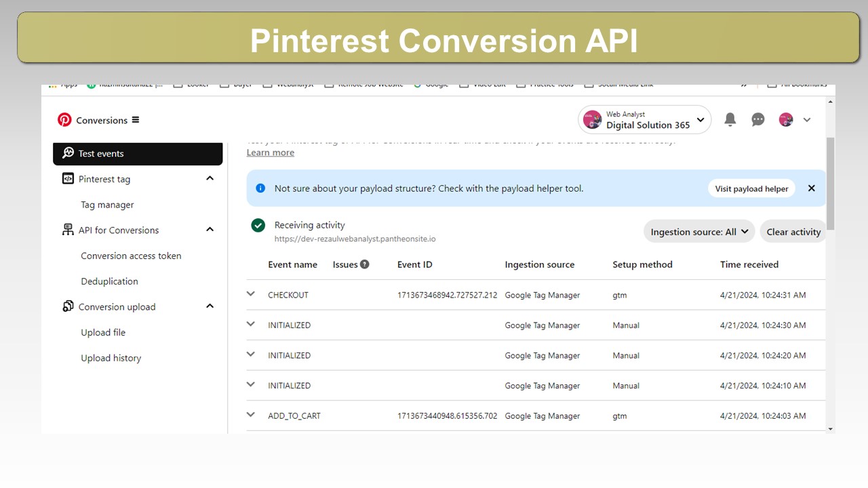This screenshot has height=488, width=868.
Task: Open Upload file page
Action: (103, 332)
